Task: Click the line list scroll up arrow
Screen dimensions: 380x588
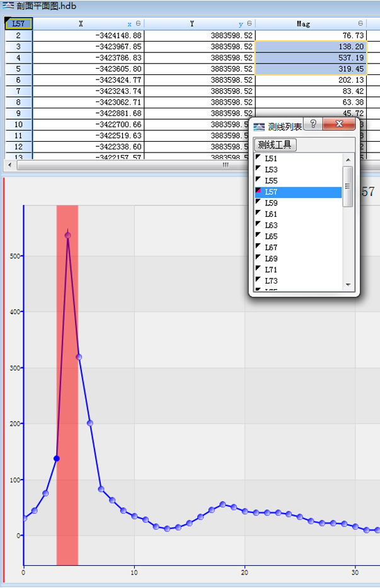Action: (x=348, y=159)
